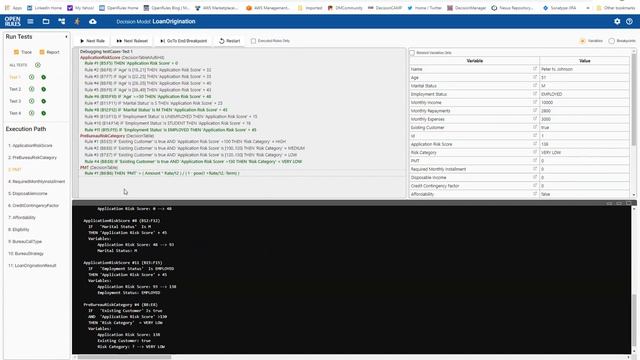Click edit icon in the Name variable row

[535, 69]
